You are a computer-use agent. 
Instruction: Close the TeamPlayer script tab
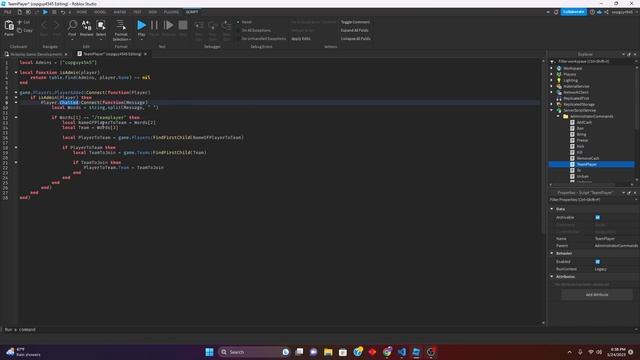[x=145, y=54]
